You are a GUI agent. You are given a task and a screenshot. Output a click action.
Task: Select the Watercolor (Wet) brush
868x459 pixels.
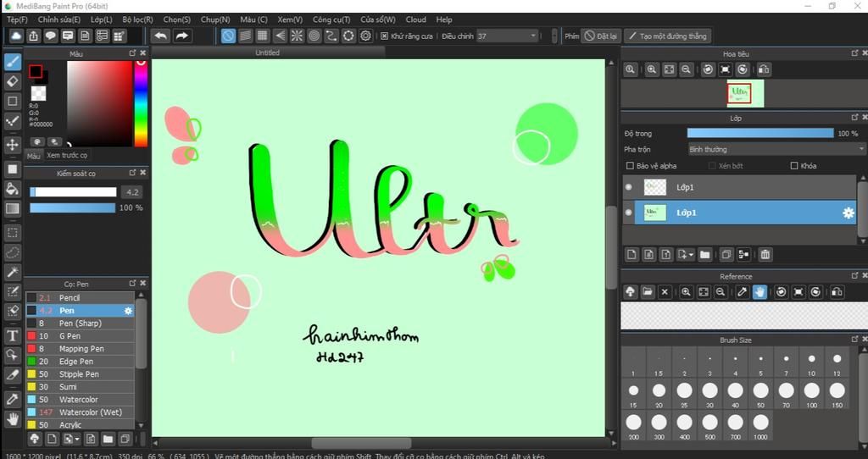81,412
